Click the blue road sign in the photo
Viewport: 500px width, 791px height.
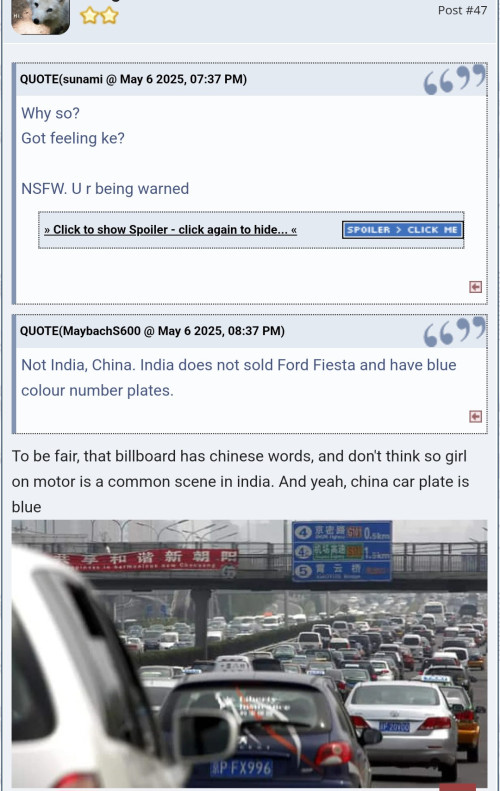click(x=342, y=551)
